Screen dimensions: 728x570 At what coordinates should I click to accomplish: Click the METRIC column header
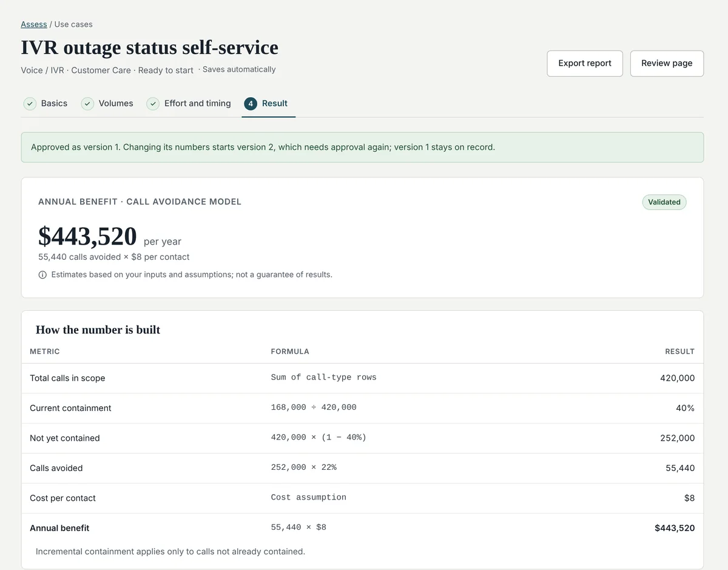[45, 351]
